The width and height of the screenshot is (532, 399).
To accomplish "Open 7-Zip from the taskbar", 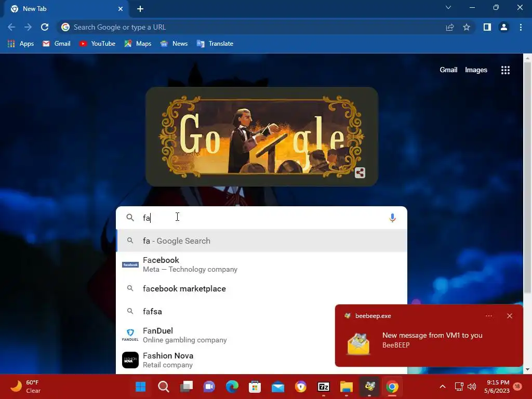I will coord(323,387).
